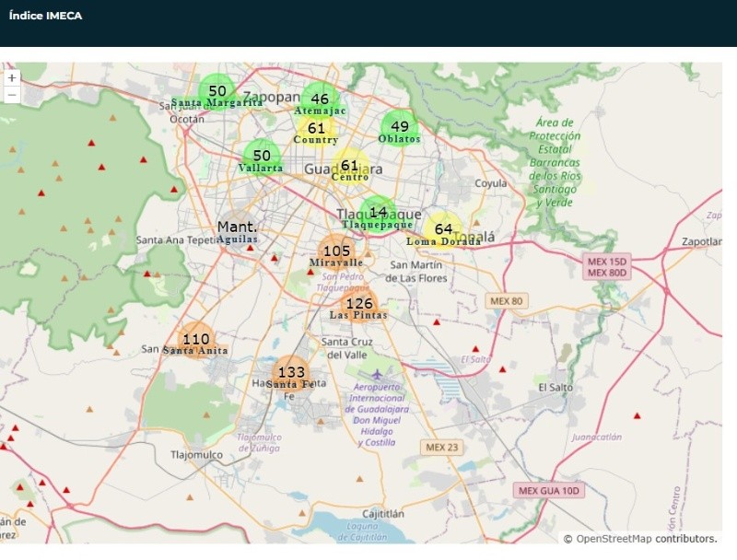Screen dimensions: 737x560
Task: Select the Centro station marker
Action: coord(350,167)
